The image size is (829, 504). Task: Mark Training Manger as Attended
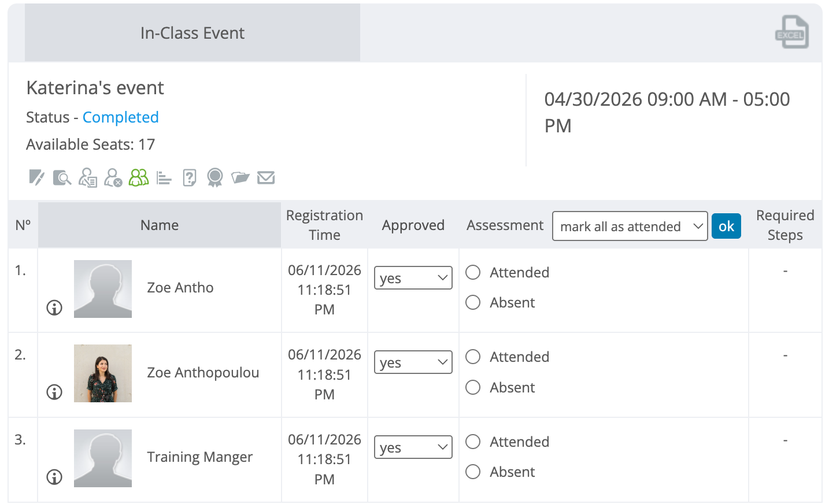pyautogui.click(x=473, y=442)
